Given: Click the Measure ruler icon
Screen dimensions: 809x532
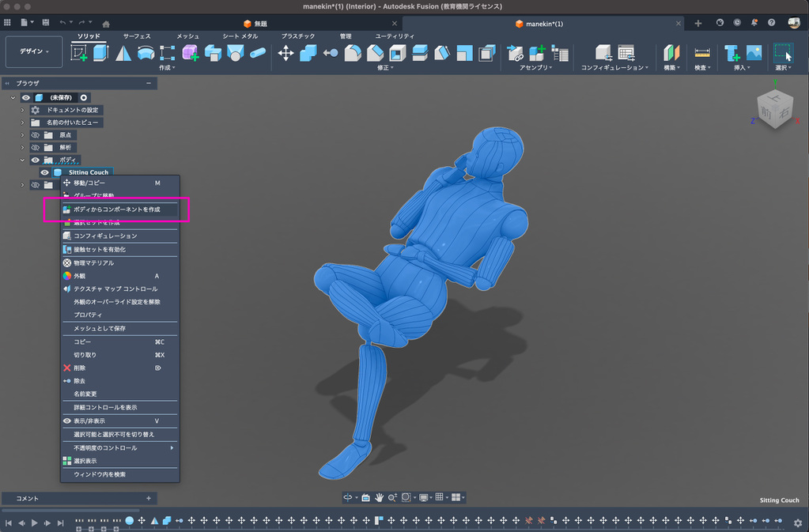Looking at the screenshot, I should [701, 53].
